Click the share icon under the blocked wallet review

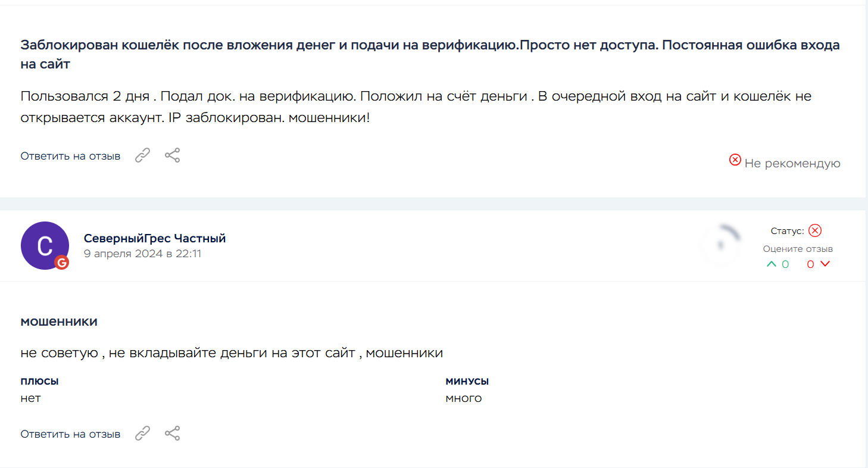pos(173,156)
